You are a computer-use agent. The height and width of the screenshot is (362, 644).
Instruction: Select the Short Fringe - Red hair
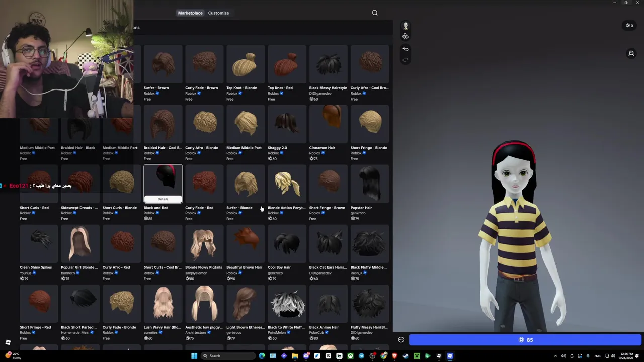(x=39, y=313)
